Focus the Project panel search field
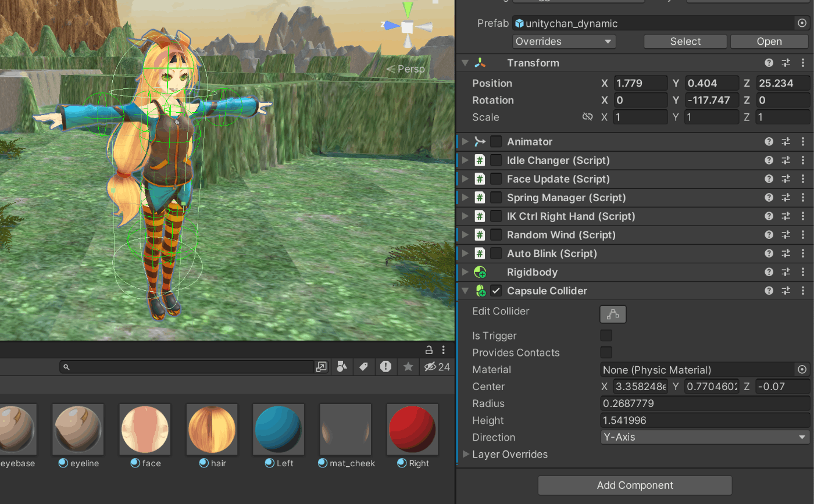The width and height of the screenshot is (814, 504). point(186,367)
